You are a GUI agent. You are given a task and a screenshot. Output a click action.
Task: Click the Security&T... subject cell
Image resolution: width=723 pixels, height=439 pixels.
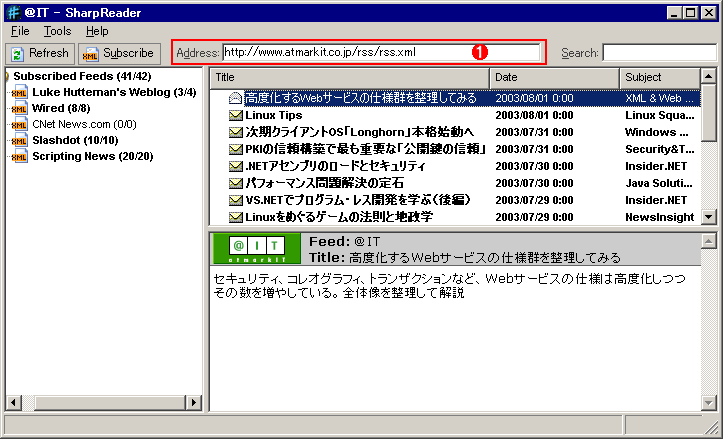coord(659,149)
